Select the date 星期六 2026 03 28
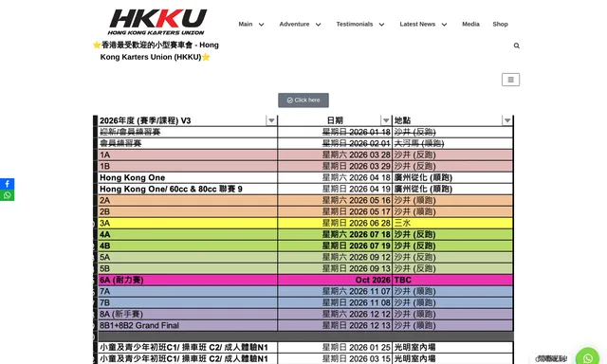 pyautogui.click(x=335, y=155)
